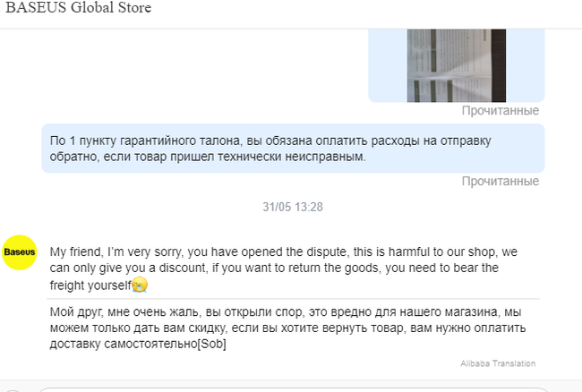The width and height of the screenshot is (582, 392).
Task: Select the seller's English reply starting 'My friend'
Action: pos(284,268)
